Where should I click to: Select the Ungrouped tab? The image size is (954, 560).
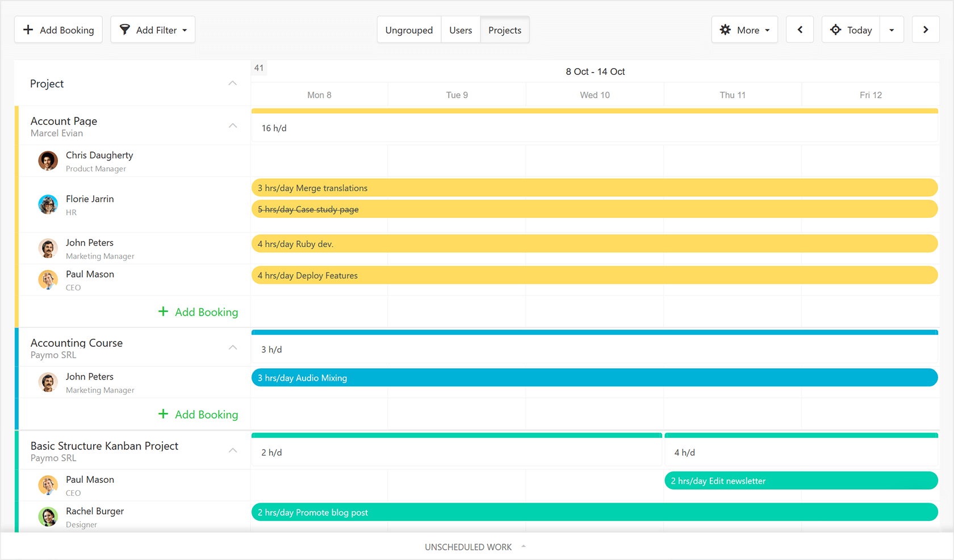(x=409, y=30)
